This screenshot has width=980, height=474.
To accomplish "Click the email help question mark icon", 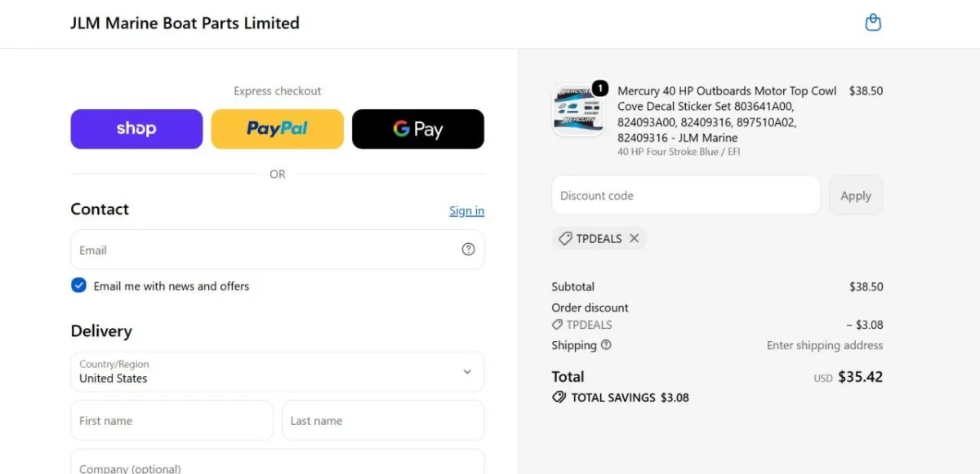I will [468, 250].
